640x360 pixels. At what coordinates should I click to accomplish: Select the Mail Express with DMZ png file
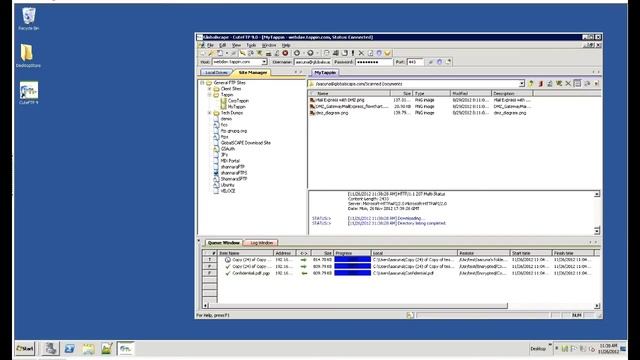(340, 100)
